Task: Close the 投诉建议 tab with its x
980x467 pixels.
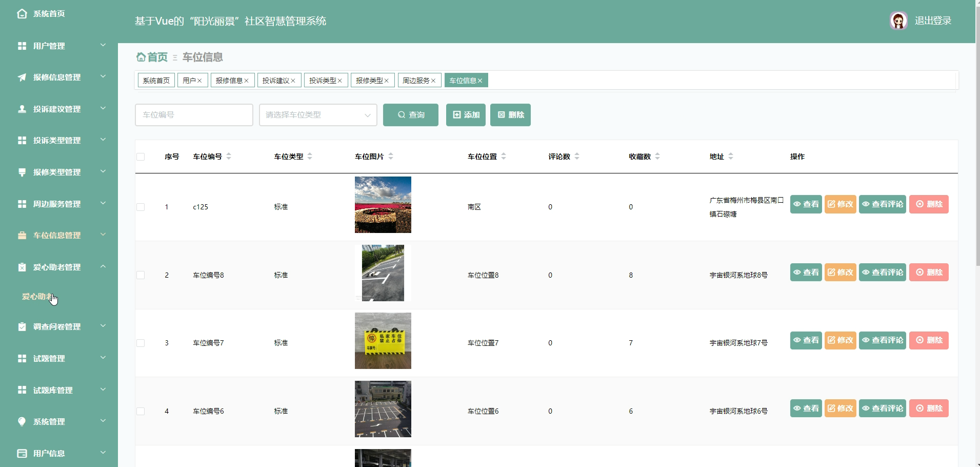Action: [293, 81]
